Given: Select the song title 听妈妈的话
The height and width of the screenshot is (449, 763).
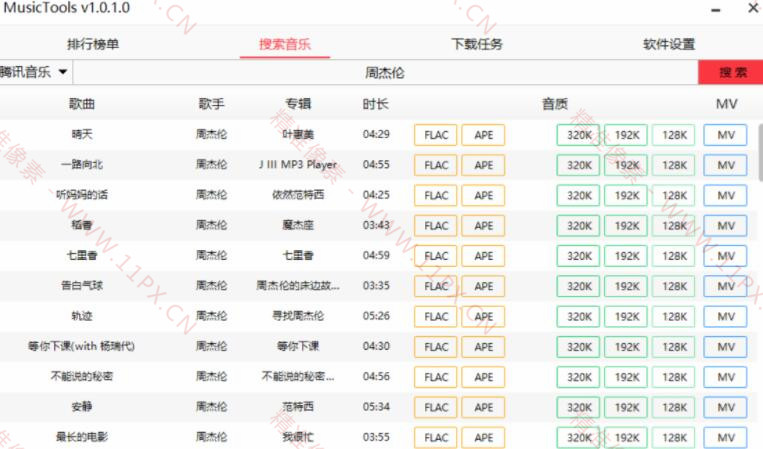Looking at the screenshot, I should tap(82, 195).
